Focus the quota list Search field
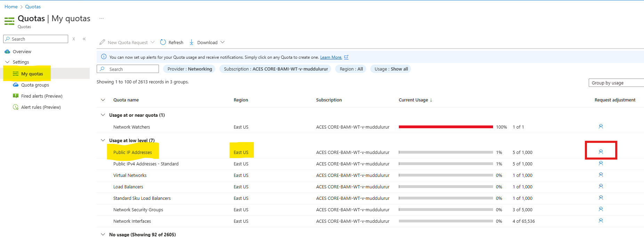The height and width of the screenshot is (237, 644). coord(128,69)
